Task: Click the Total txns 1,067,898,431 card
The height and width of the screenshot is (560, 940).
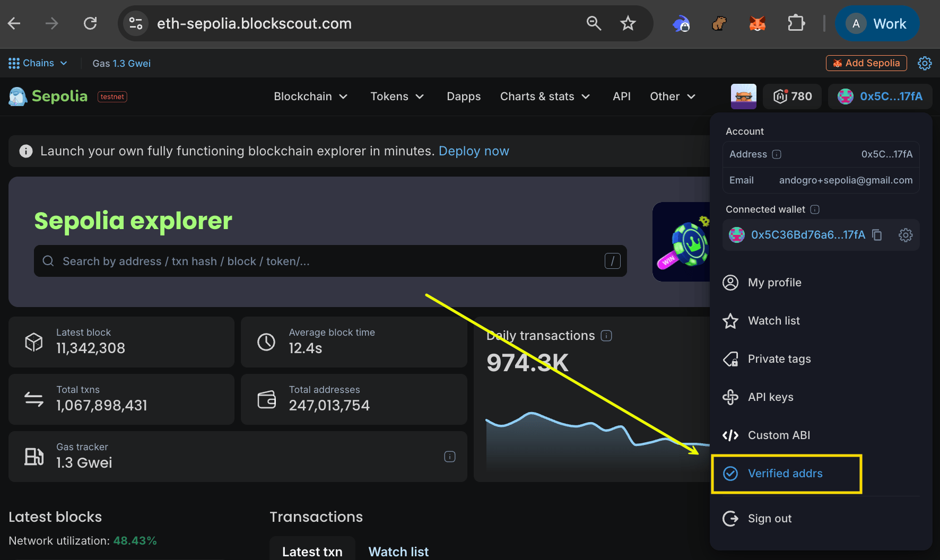Action: pos(121,399)
